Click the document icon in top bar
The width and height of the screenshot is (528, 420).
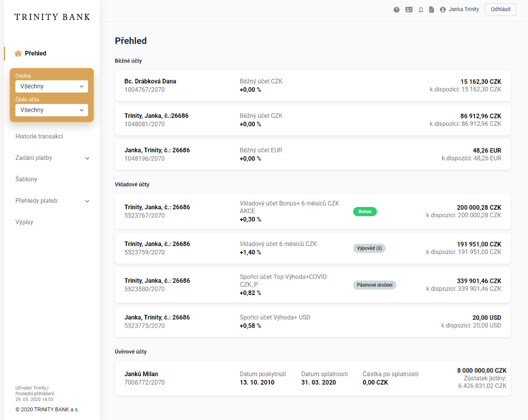(432, 10)
